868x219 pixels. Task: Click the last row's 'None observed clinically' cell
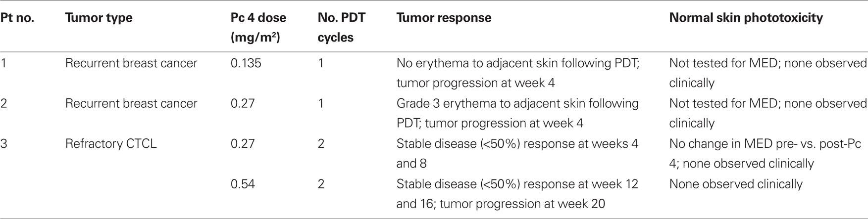click(736, 184)
